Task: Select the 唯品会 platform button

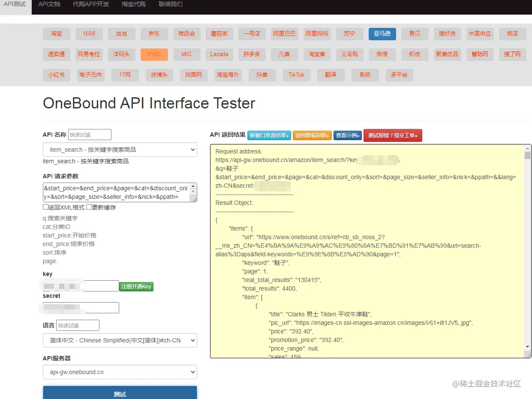Action: [x=187, y=34]
